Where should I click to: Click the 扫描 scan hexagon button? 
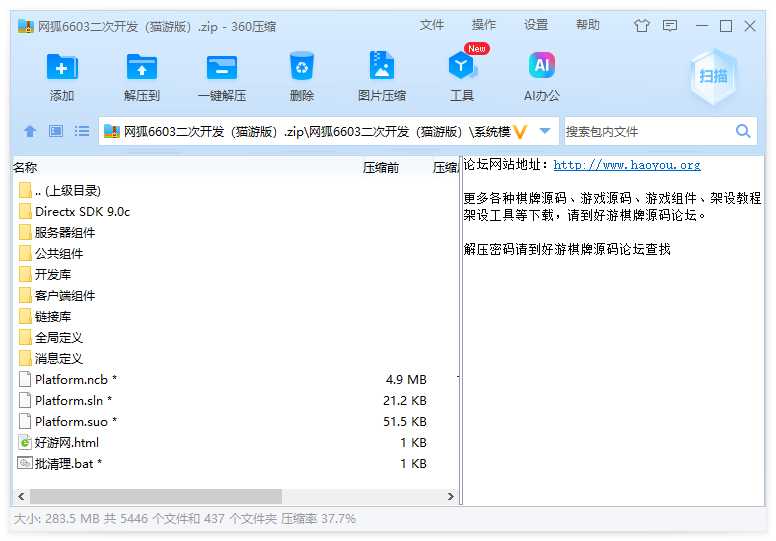[713, 76]
